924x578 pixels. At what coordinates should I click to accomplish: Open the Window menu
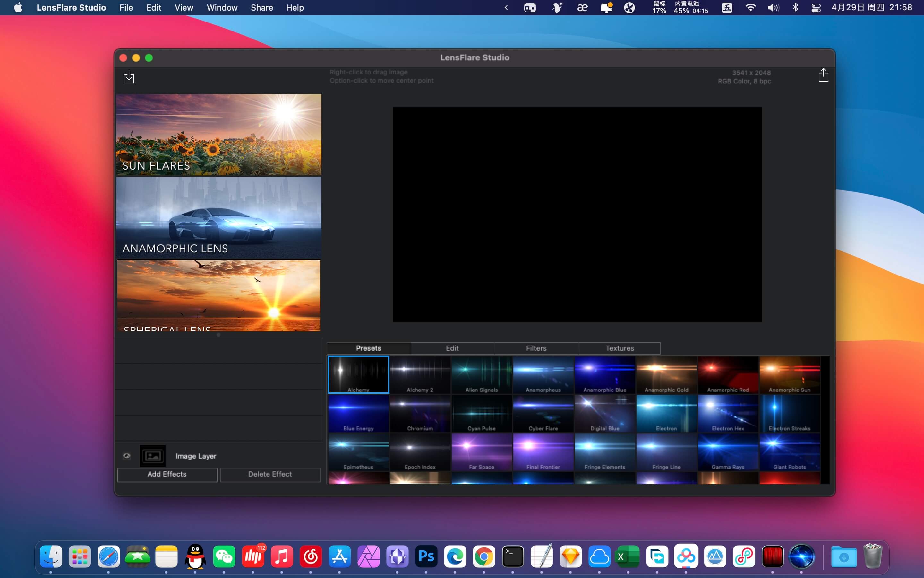pyautogui.click(x=222, y=8)
